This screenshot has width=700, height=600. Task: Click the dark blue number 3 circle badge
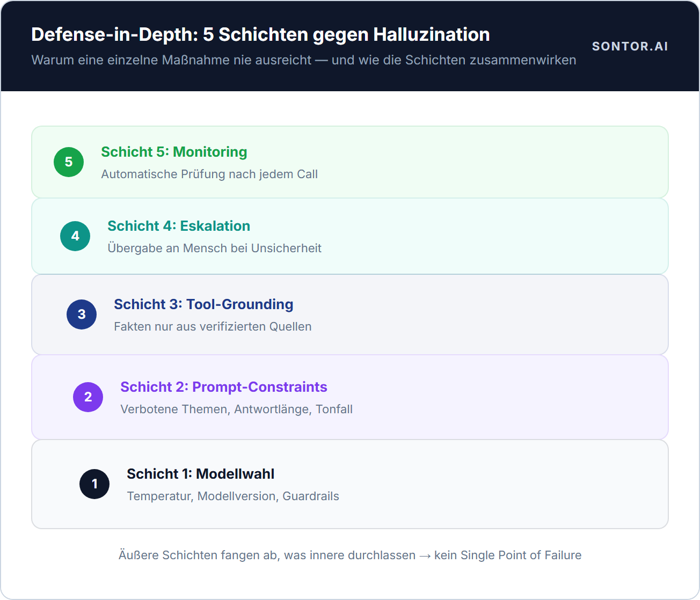tap(82, 314)
